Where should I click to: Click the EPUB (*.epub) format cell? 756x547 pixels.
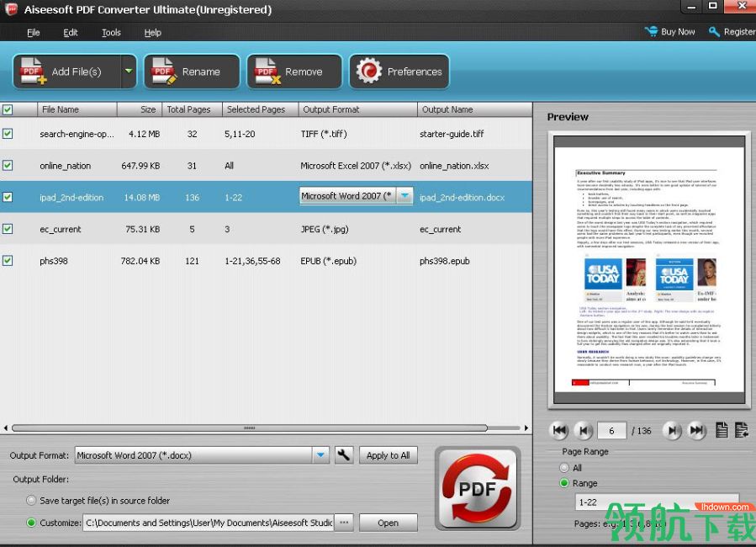point(328,261)
